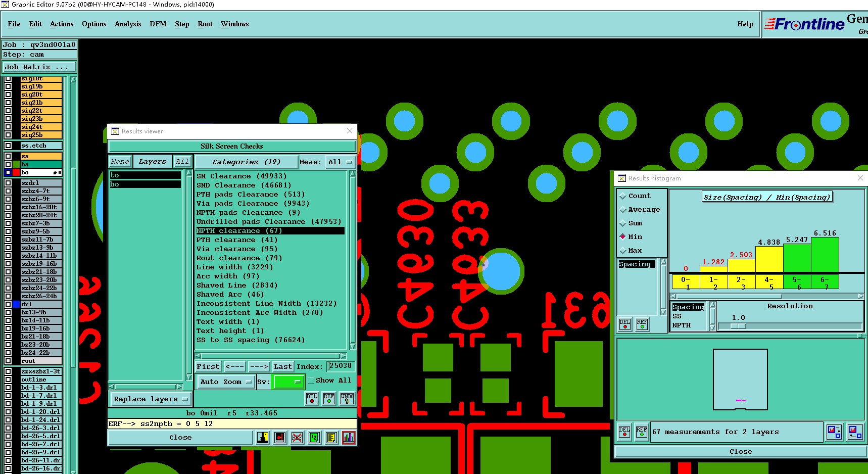This screenshot has width=868, height=474.
Task: Click the Resolution slider handle
Action: [738, 326]
